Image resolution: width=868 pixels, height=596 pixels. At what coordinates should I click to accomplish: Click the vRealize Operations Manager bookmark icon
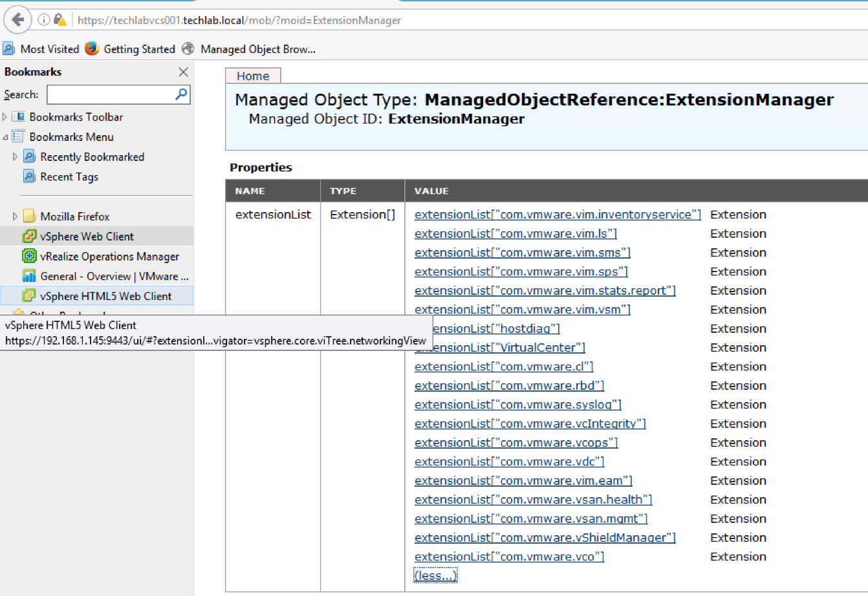pos(29,257)
